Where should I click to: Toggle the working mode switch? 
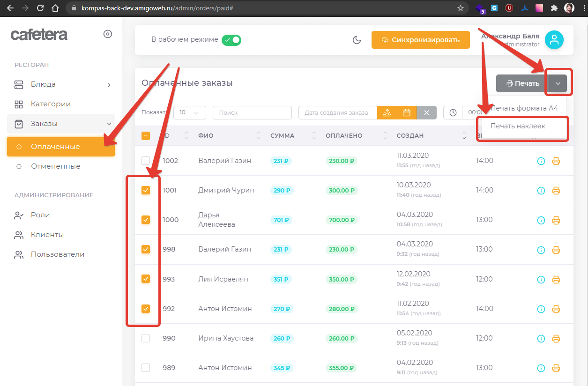pyautogui.click(x=231, y=40)
